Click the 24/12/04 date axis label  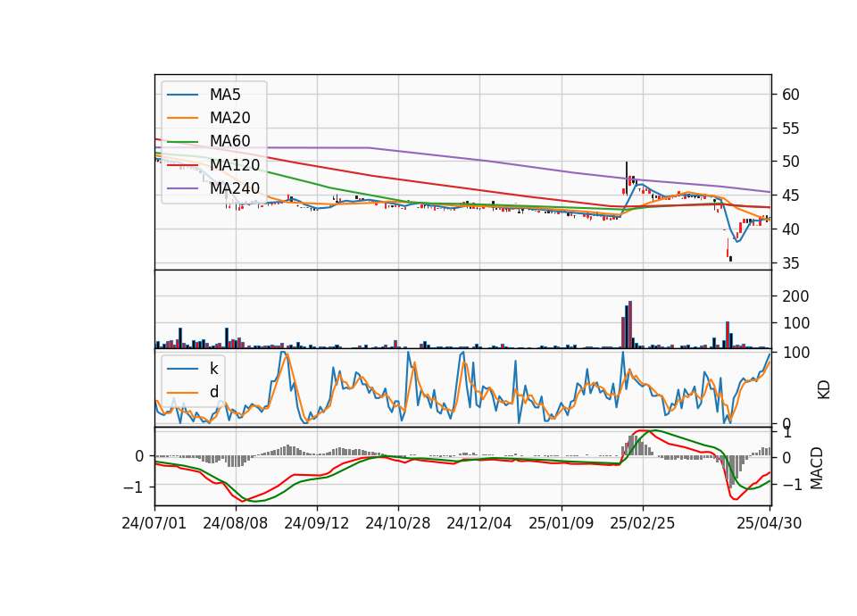pyautogui.click(x=479, y=523)
